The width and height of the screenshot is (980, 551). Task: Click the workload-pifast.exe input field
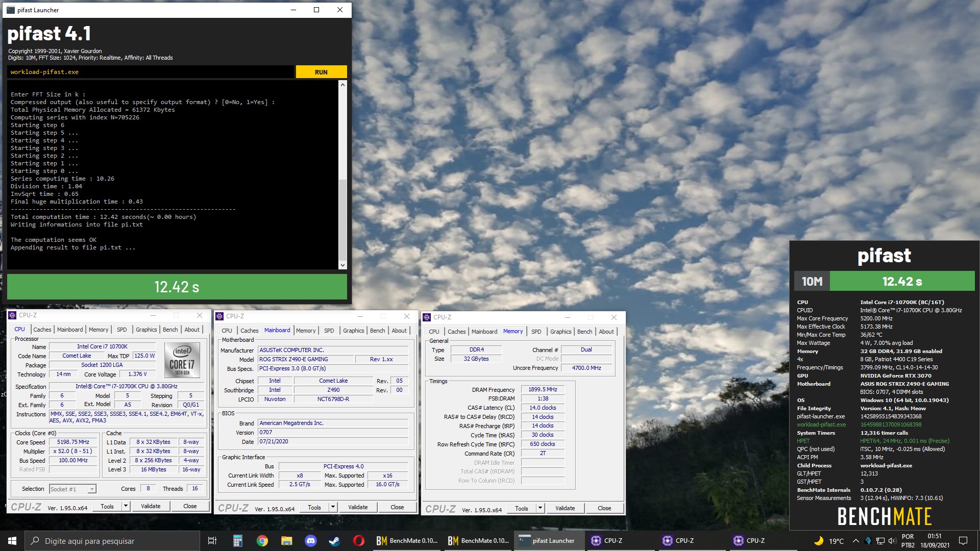pos(151,72)
